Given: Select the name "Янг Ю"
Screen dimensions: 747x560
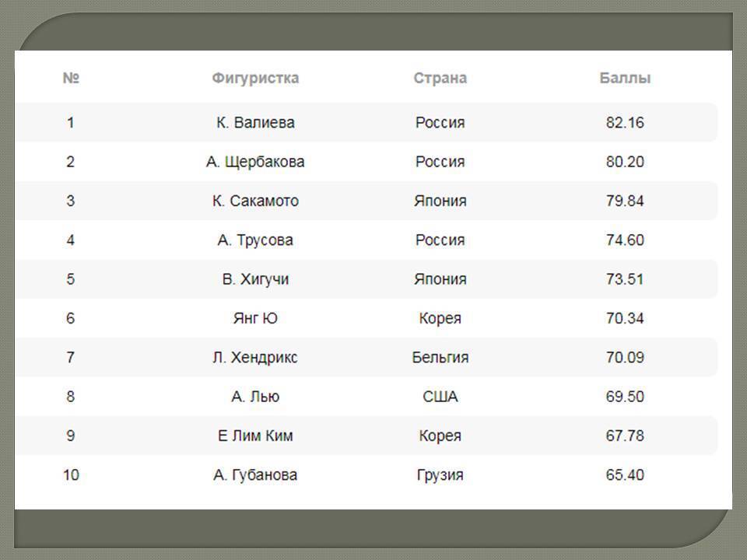Looking at the screenshot, I should [x=255, y=318].
